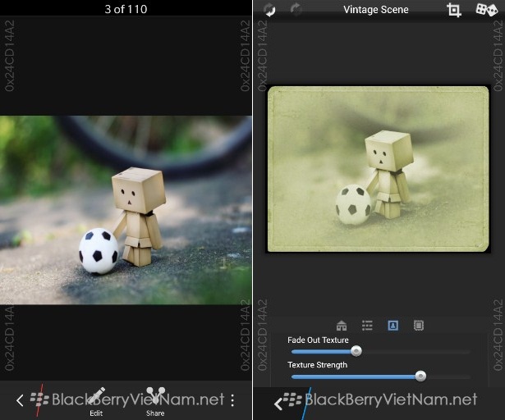Adjust the Fade Out Texture slider handle
Screen dimensions: 505x420
coord(356,351)
